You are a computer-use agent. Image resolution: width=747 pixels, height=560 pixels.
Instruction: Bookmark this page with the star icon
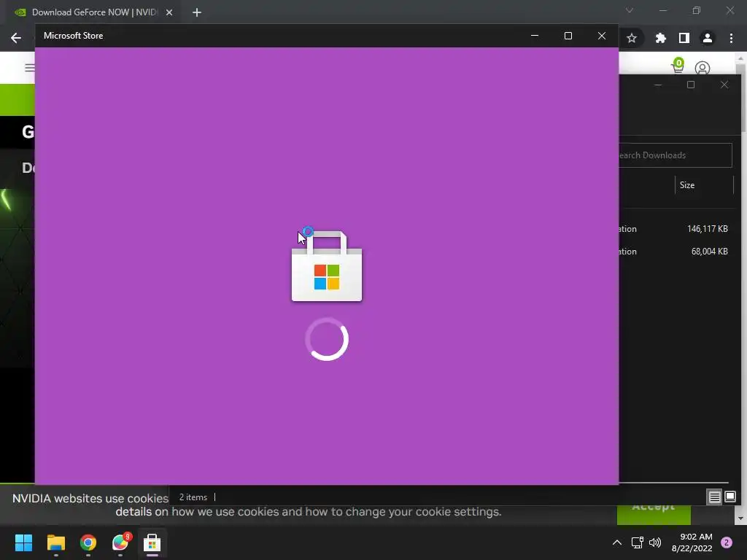coord(632,38)
